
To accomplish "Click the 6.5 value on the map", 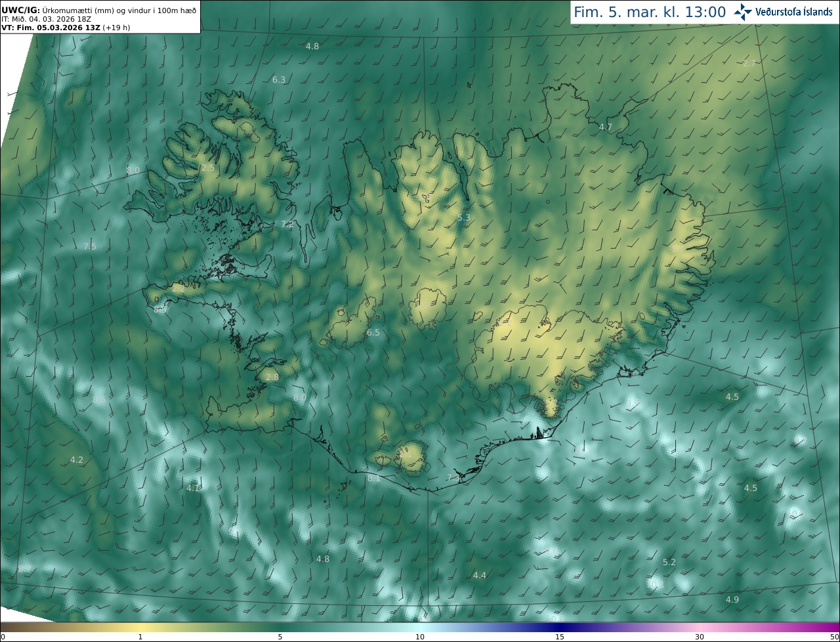I will tap(373, 333).
